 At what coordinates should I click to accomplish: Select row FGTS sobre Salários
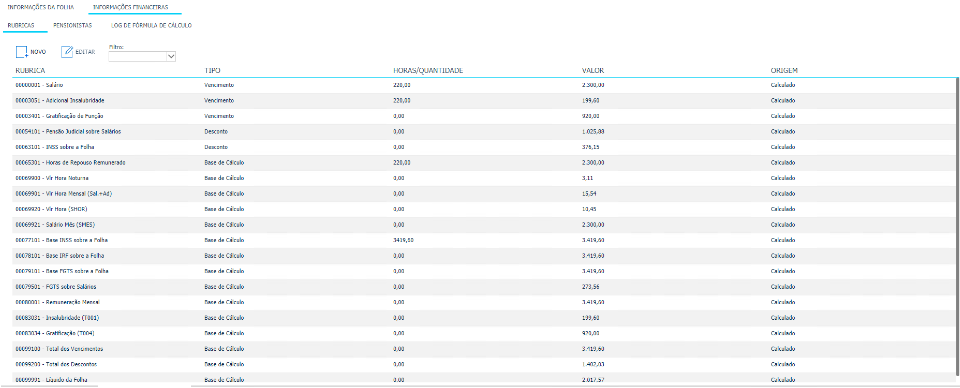pos(484,286)
